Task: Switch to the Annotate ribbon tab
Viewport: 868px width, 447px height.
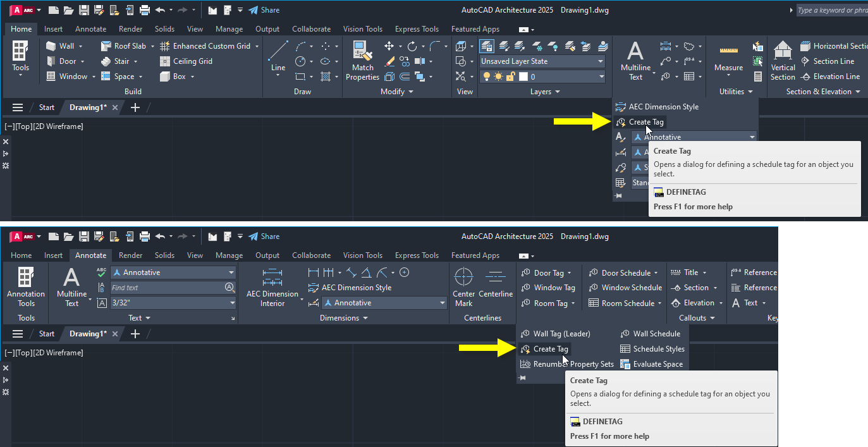Action: click(90, 255)
